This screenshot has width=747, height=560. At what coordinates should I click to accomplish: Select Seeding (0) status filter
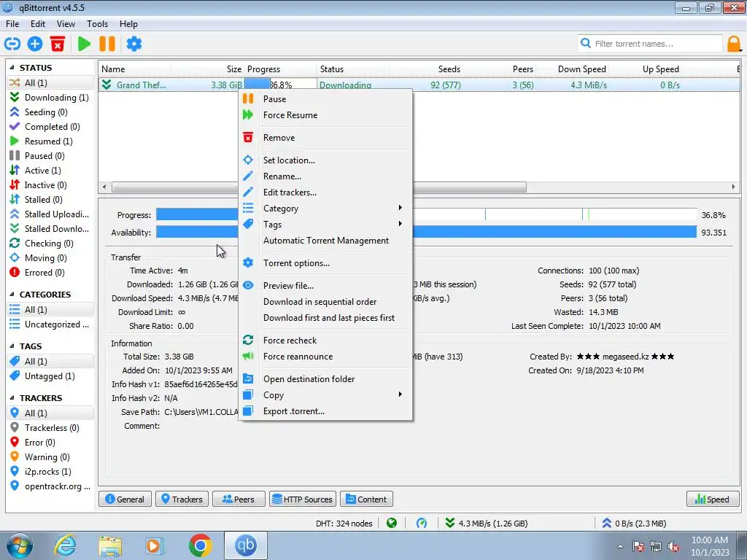pos(50,112)
